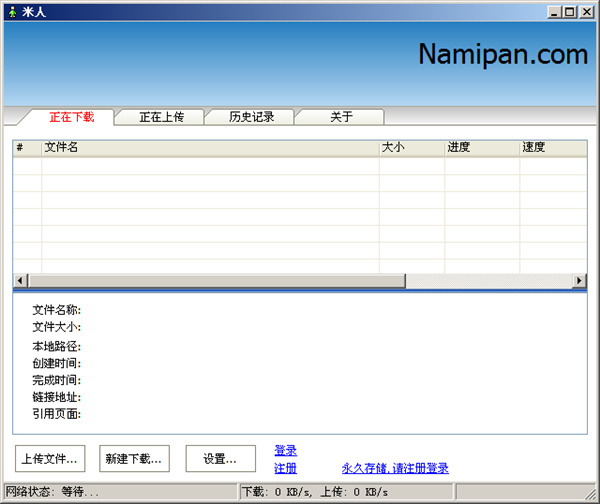The image size is (600, 504).
Task: Open 设置... button
Action: coord(220,458)
